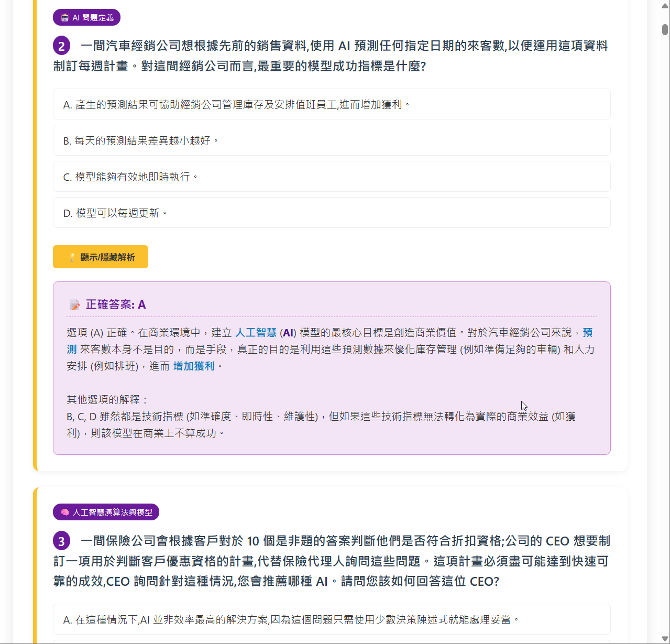Click the scrollbar down arrow
The width and height of the screenshot is (670, 644).
[x=665, y=639]
